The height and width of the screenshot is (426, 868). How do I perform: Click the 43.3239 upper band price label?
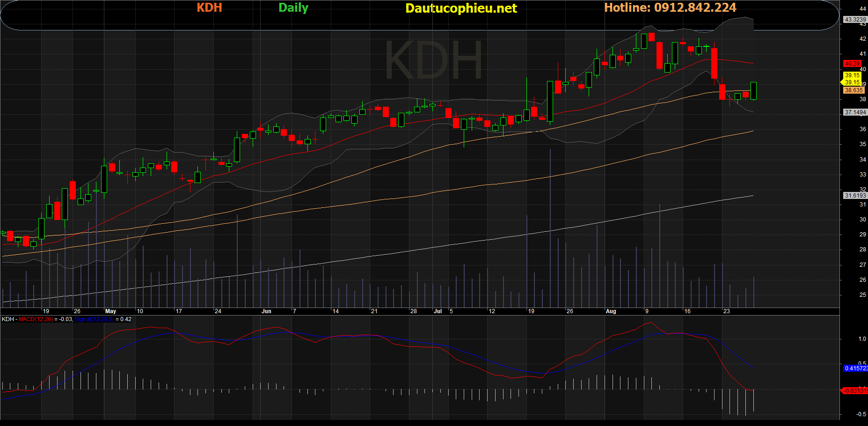[x=855, y=20]
